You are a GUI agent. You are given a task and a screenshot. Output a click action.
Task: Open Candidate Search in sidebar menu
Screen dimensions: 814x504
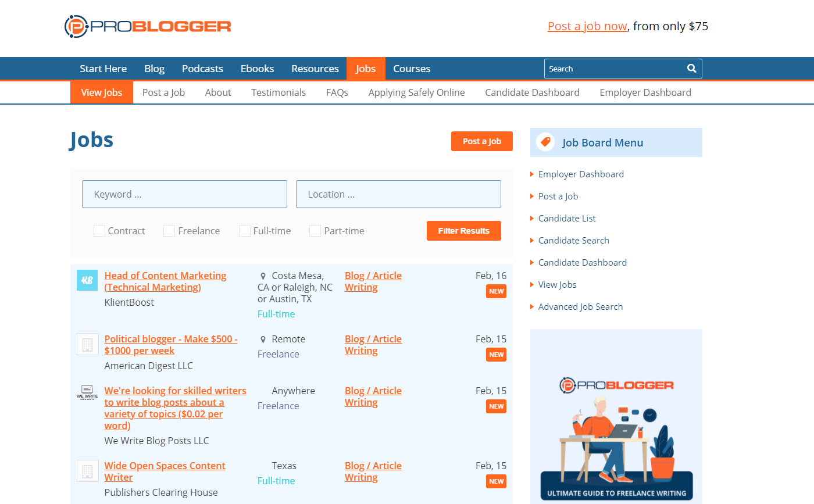coord(574,240)
